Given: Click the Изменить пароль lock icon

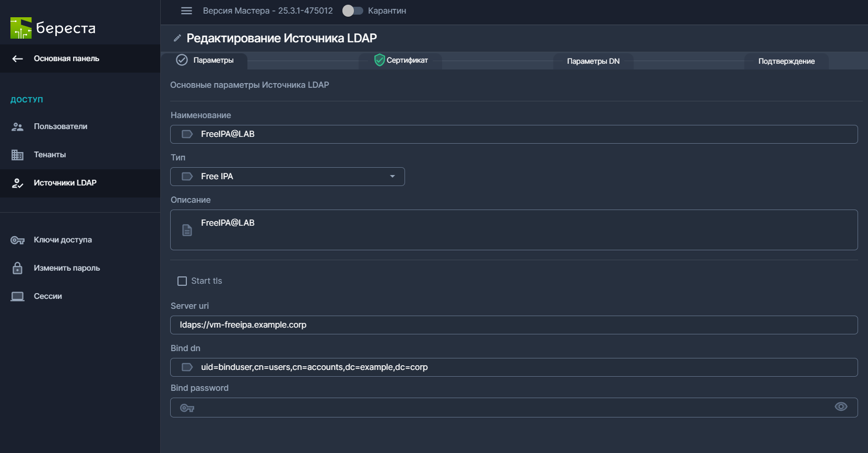Looking at the screenshot, I should pos(18,268).
